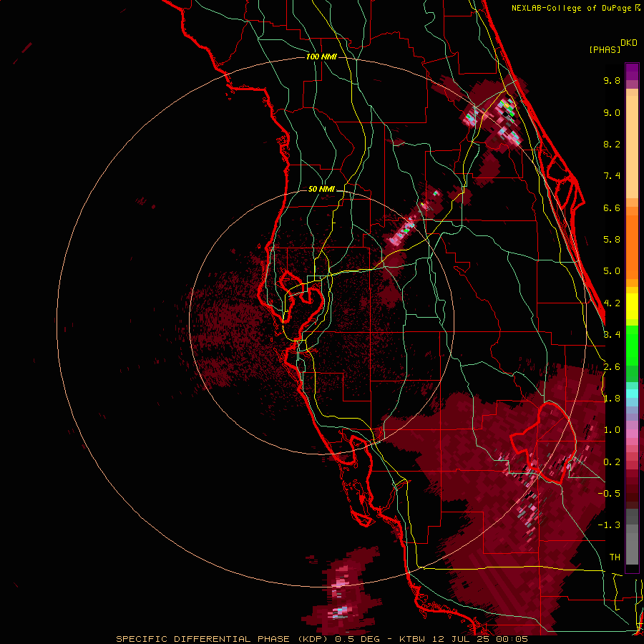
Task: Click the TH threshold label on the scale
Action: pos(615,557)
